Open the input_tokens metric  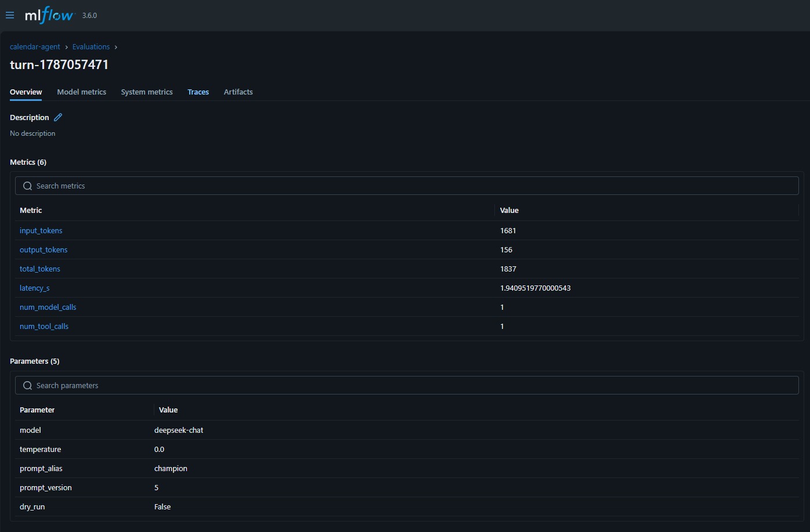pos(41,230)
